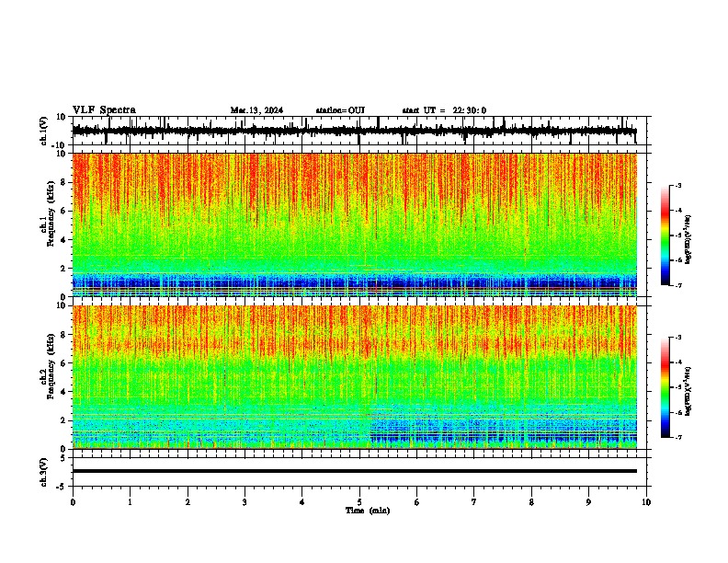Click the "station=OUI" header label
The image size is (728, 563).
(340, 110)
